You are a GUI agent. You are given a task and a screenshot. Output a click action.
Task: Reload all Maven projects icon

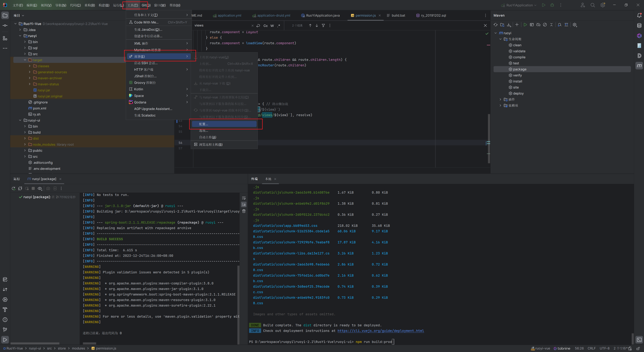[x=496, y=25]
